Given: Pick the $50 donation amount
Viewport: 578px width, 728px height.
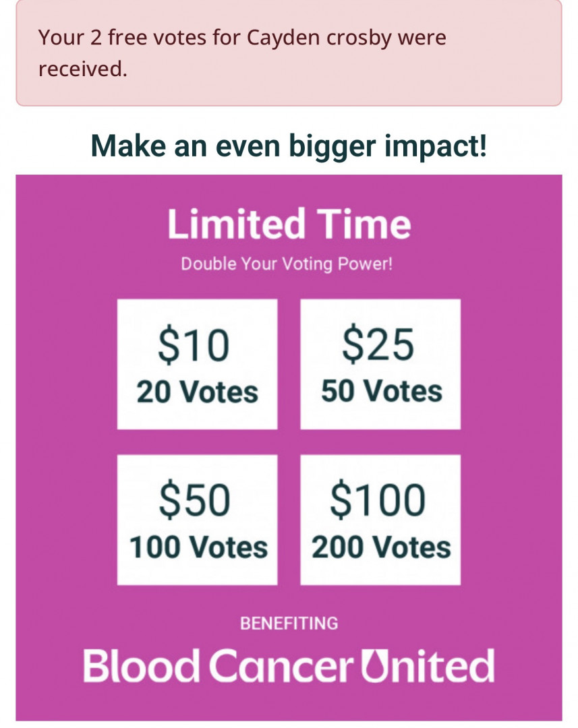Looking at the screenshot, I should pyautogui.click(x=194, y=501).
